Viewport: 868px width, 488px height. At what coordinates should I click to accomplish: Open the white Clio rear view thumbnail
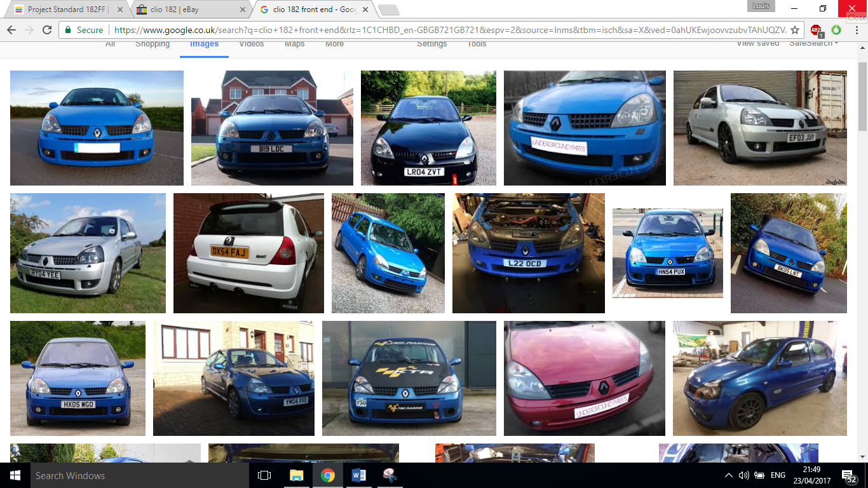[x=248, y=253]
